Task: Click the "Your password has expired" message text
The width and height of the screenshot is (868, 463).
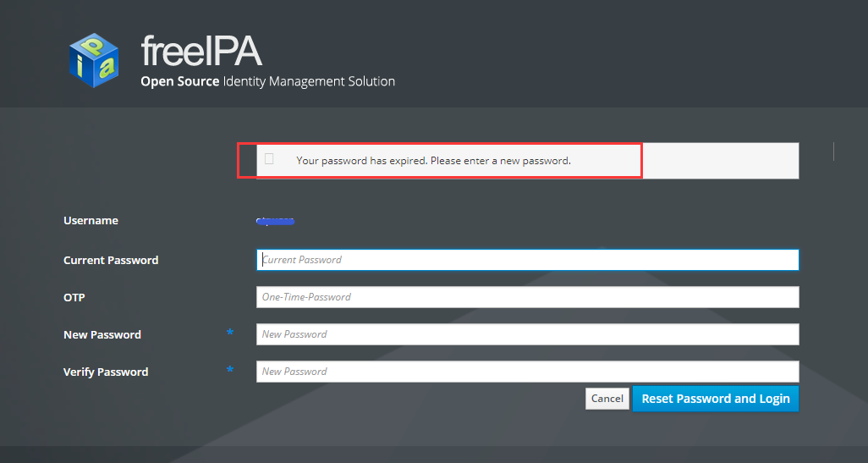Action: tap(433, 161)
